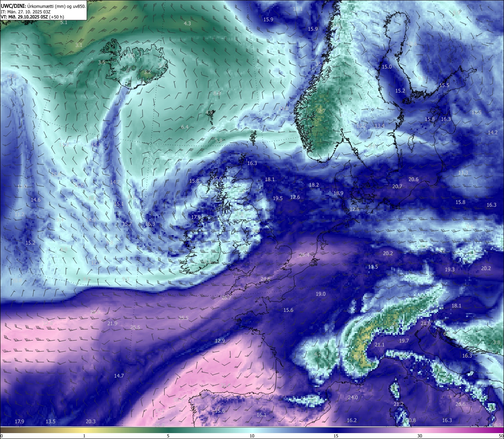
Task: Click the '21.2' value label
Action: coord(399,404)
